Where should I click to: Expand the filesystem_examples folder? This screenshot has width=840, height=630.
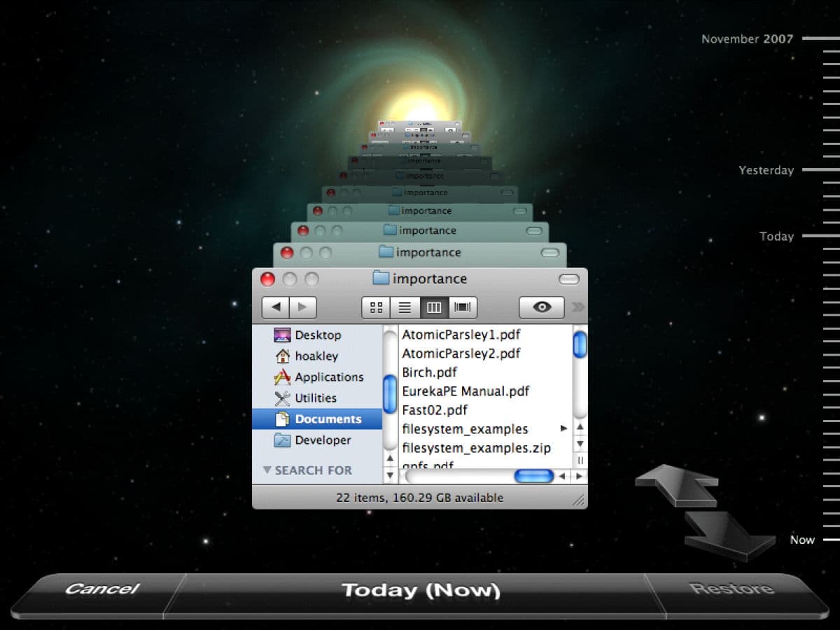coord(565,429)
